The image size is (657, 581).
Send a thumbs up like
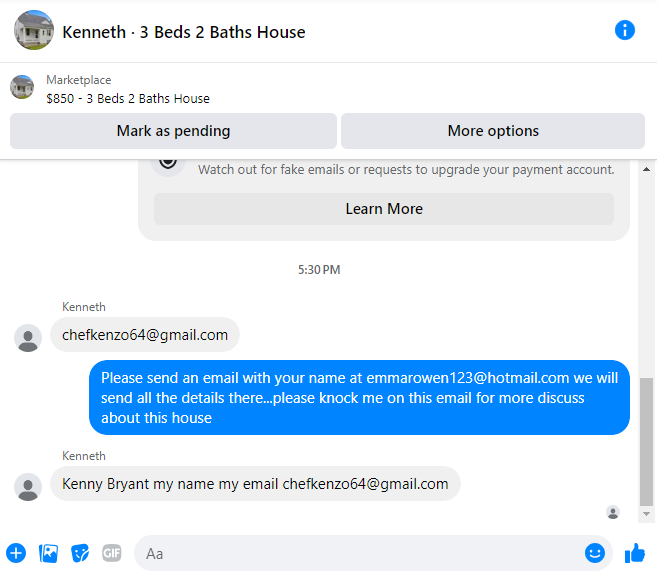click(x=635, y=553)
